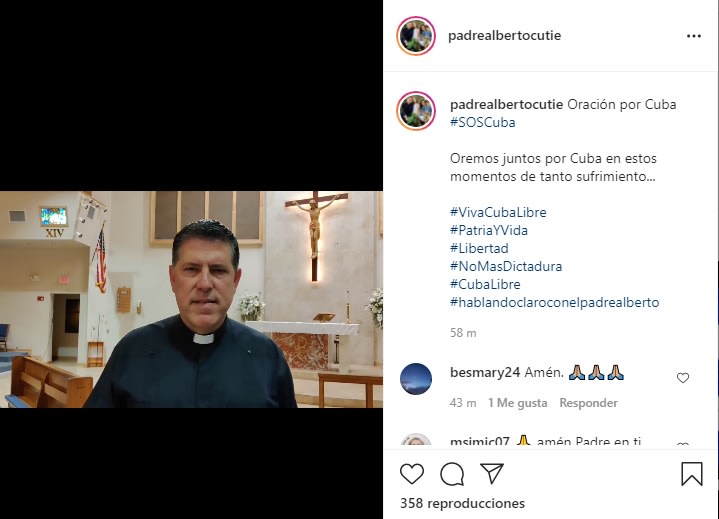
Task: Open the three-dot more options menu
Action: [694, 36]
